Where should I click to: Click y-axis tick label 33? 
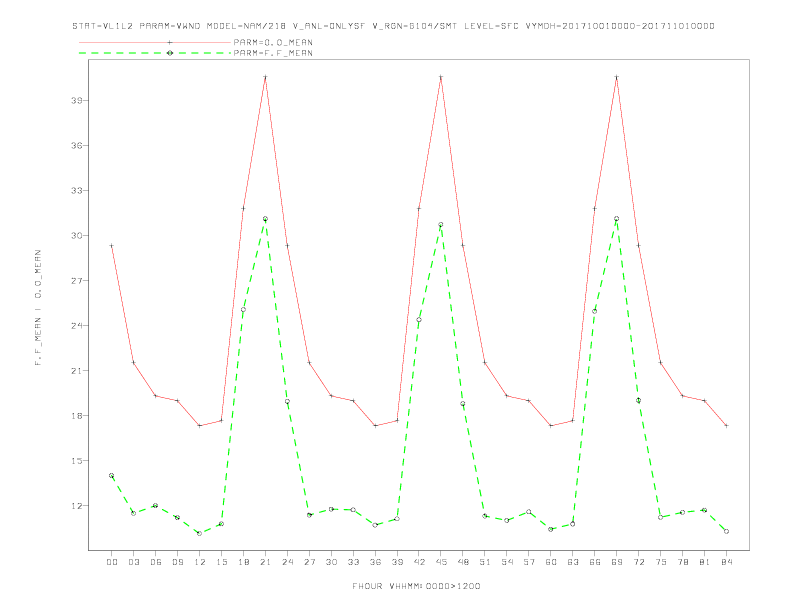(77, 190)
